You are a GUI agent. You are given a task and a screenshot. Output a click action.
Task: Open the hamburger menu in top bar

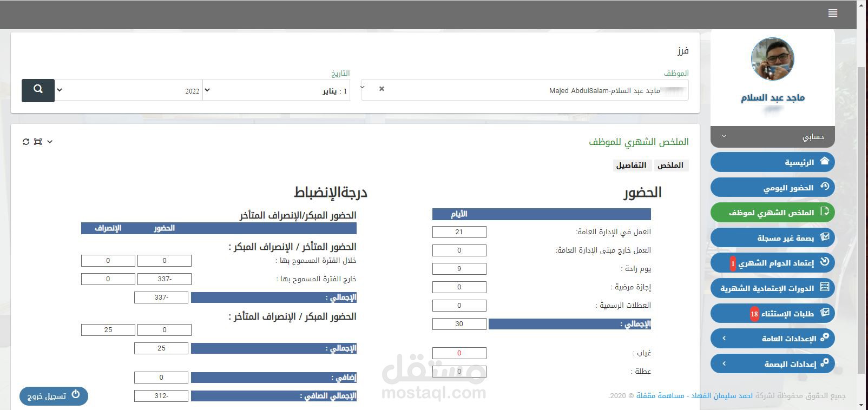click(x=832, y=13)
